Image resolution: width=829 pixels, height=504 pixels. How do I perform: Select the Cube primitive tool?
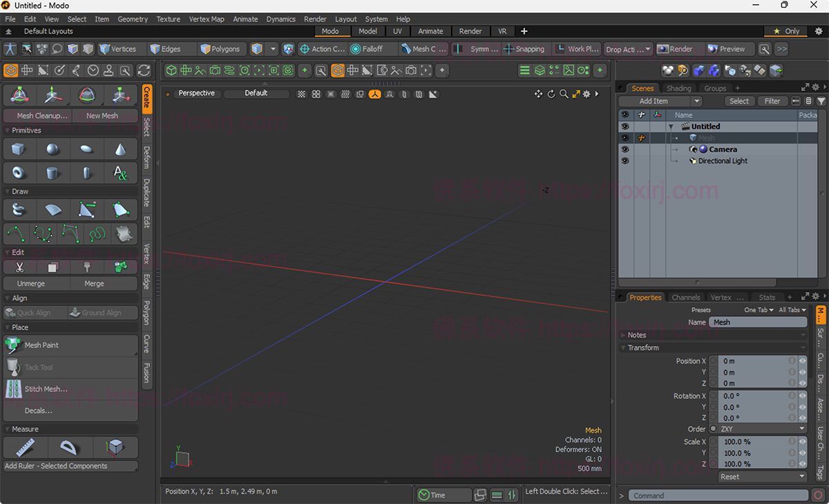19,148
